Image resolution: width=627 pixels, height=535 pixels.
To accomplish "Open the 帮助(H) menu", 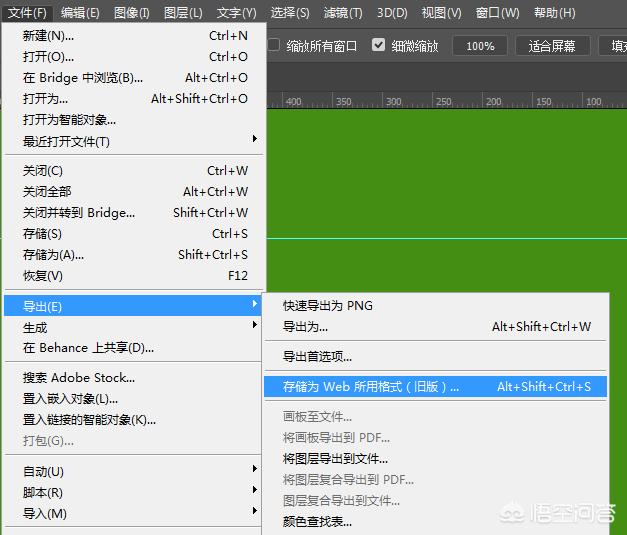I will pyautogui.click(x=555, y=13).
